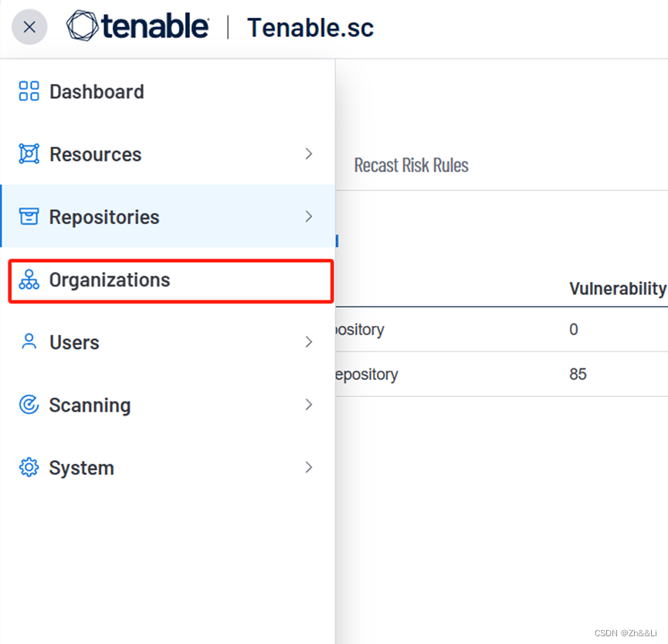Click the Repositories icon
This screenshot has height=644, width=668.
(29, 217)
